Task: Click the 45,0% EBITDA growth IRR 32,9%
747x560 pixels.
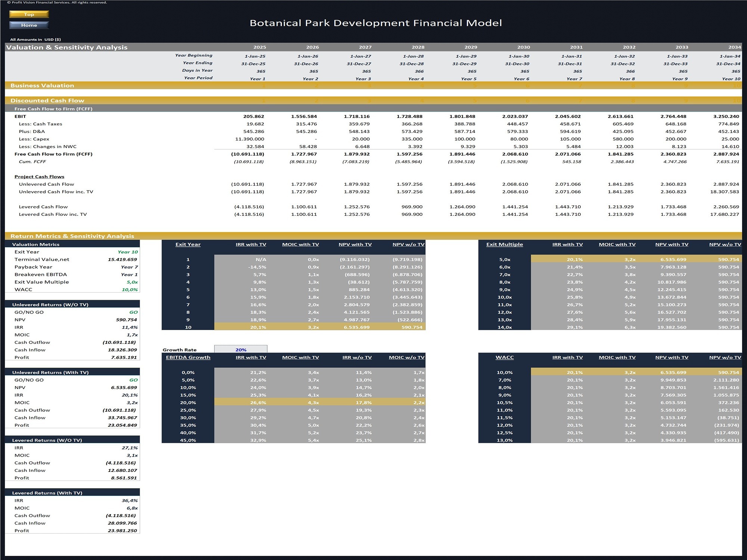Action: pyautogui.click(x=258, y=440)
